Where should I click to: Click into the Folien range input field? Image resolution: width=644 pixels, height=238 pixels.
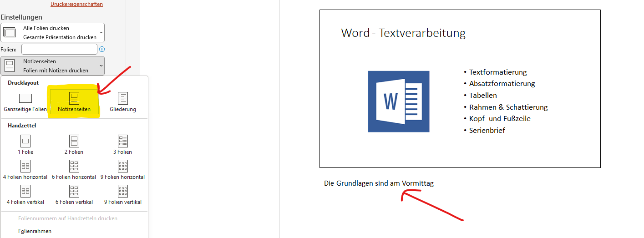59,49
